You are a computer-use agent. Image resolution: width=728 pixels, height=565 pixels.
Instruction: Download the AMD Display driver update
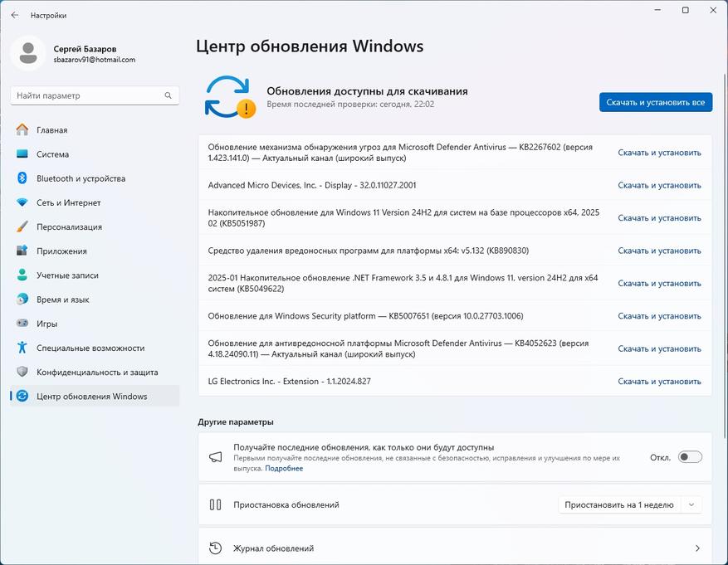(x=659, y=185)
